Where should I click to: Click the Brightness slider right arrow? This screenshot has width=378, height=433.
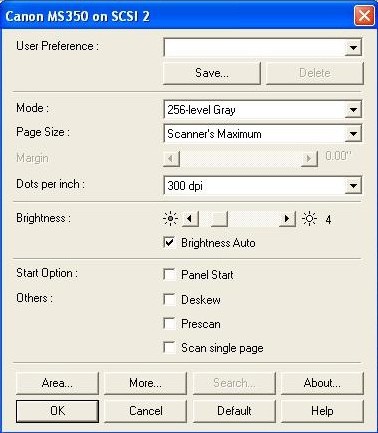coord(287,219)
